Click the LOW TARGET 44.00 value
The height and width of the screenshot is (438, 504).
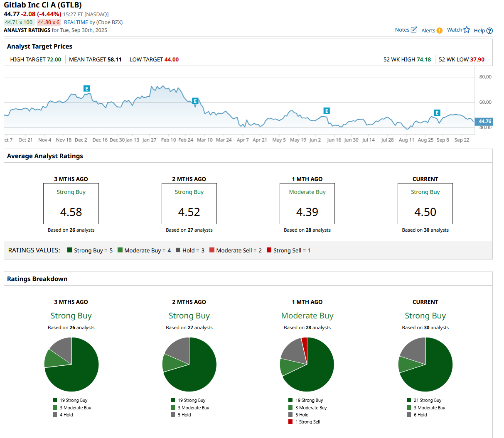(172, 59)
